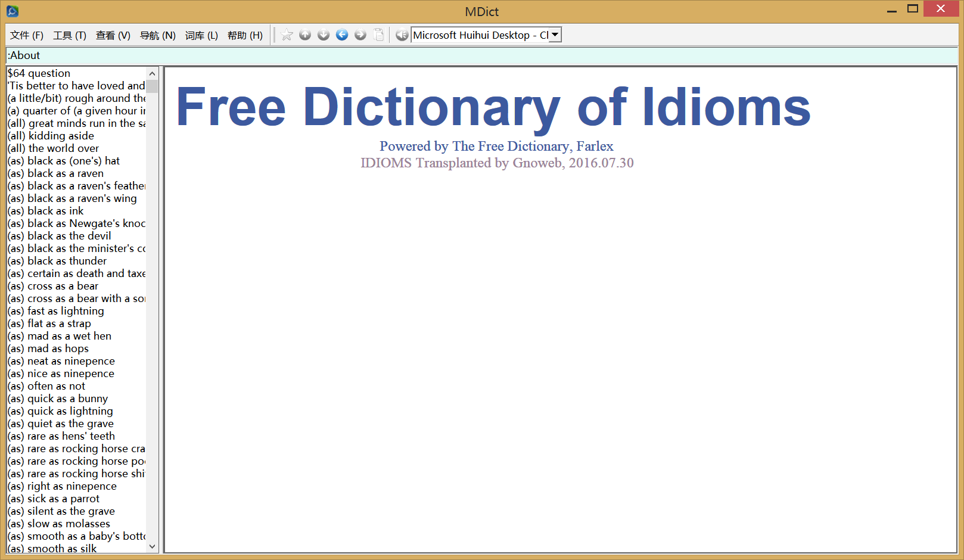The height and width of the screenshot is (560, 964).
Task: Select entry "(as) fast as lightning"
Action: click(55, 311)
